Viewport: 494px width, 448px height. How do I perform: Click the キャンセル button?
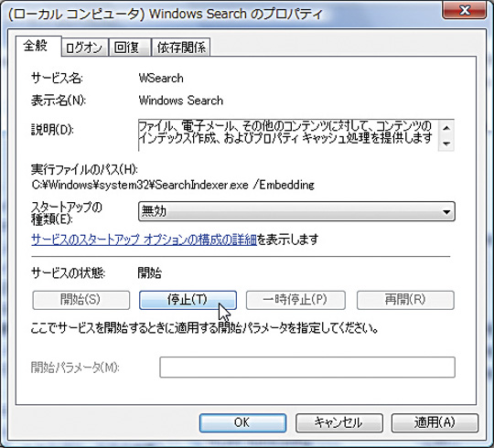point(339,422)
